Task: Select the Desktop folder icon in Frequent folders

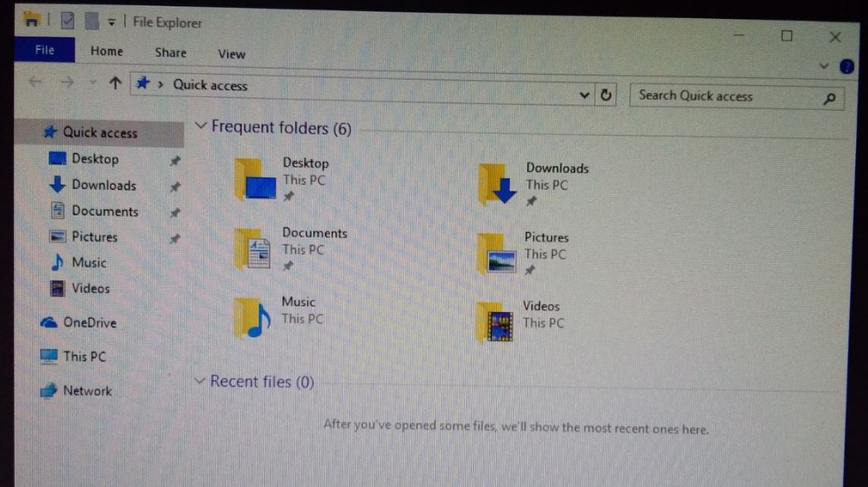Action: 256,179
